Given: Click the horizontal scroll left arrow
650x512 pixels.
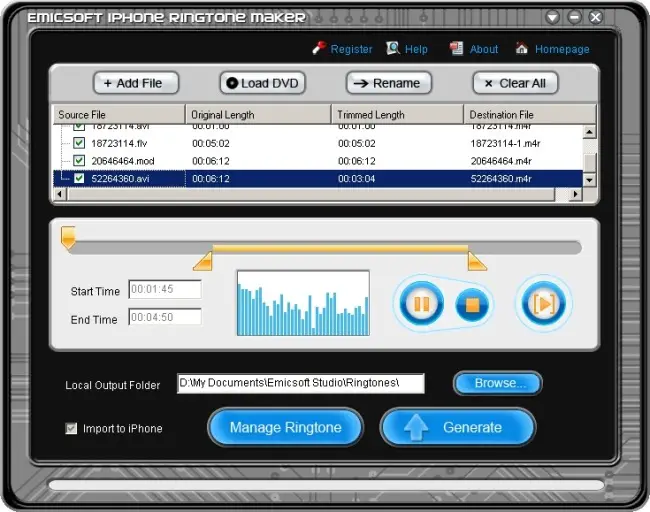Looking at the screenshot, I should (60, 194).
